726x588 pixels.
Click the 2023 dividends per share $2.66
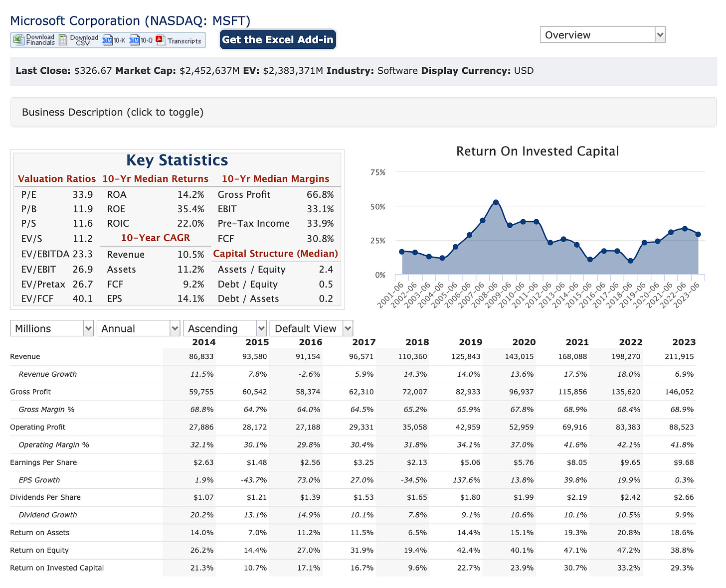(x=684, y=497)
